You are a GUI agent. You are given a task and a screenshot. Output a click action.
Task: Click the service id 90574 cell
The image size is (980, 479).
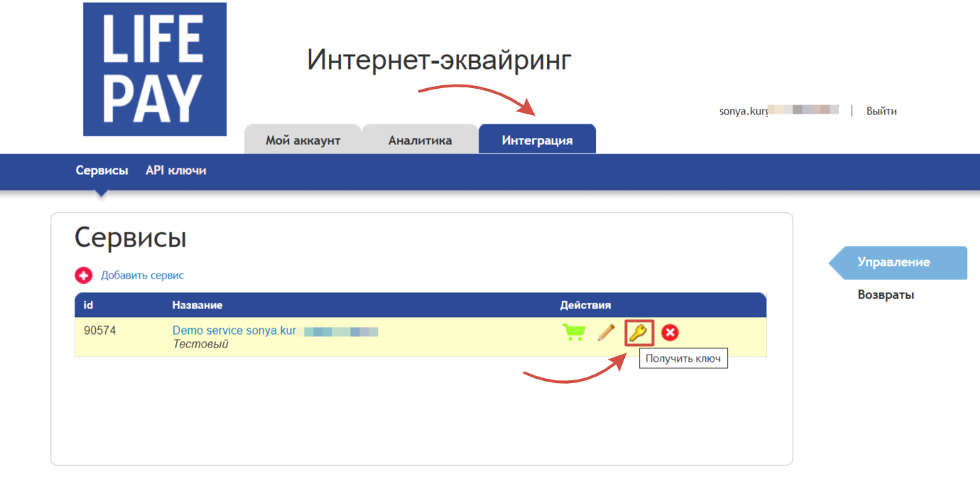99,331
